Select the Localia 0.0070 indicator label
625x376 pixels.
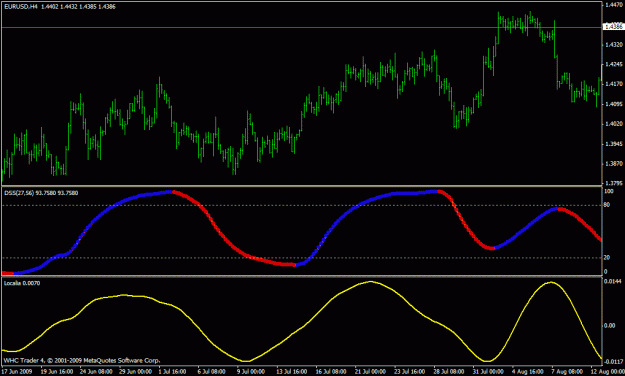click(x=22, y=283)
